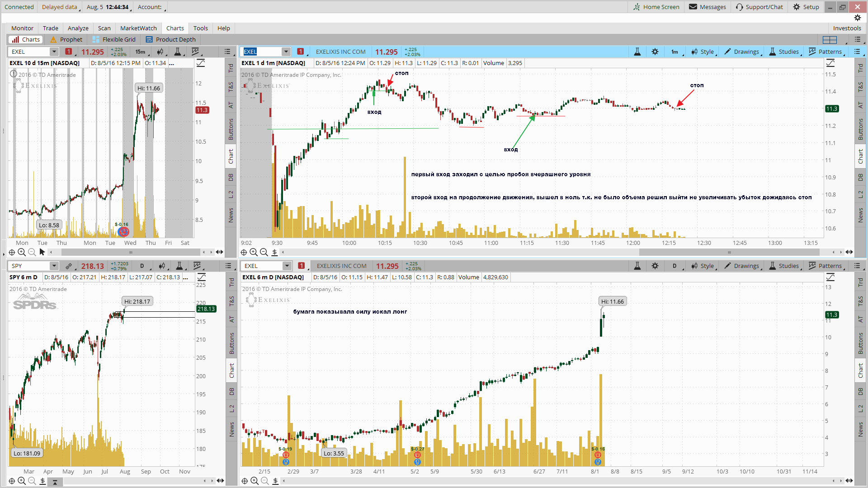Open Support/Chat from the top bar
Image resolution: width=868 pixels, height=488 pixels.
tap(759, 7)
